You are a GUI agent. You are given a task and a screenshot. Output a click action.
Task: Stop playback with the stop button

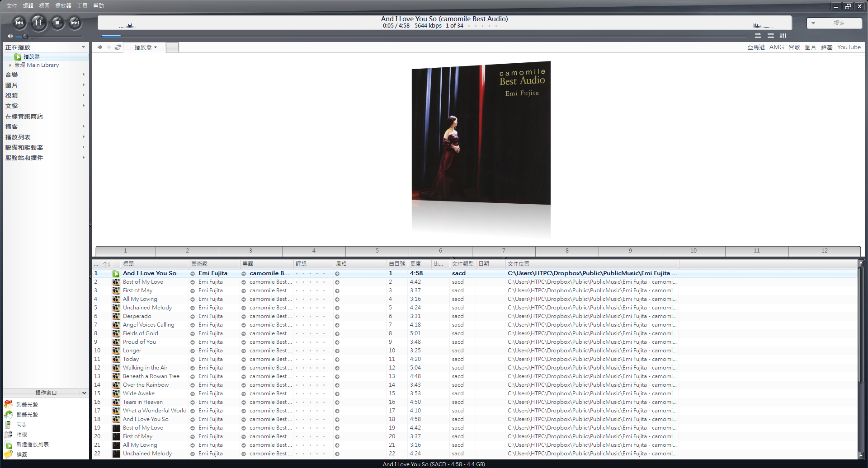57,22
